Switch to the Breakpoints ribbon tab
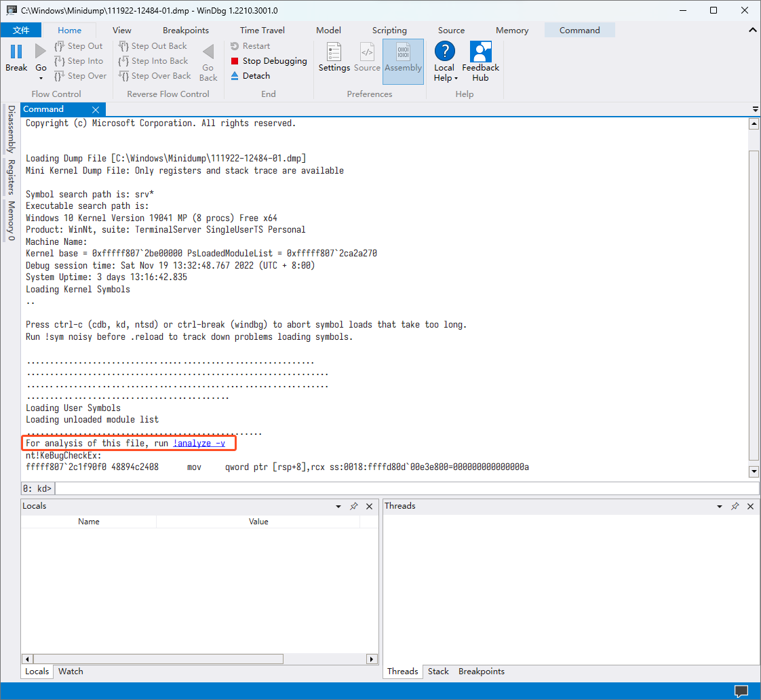This screenshot has height=700, width=761. tap(186, 31)
